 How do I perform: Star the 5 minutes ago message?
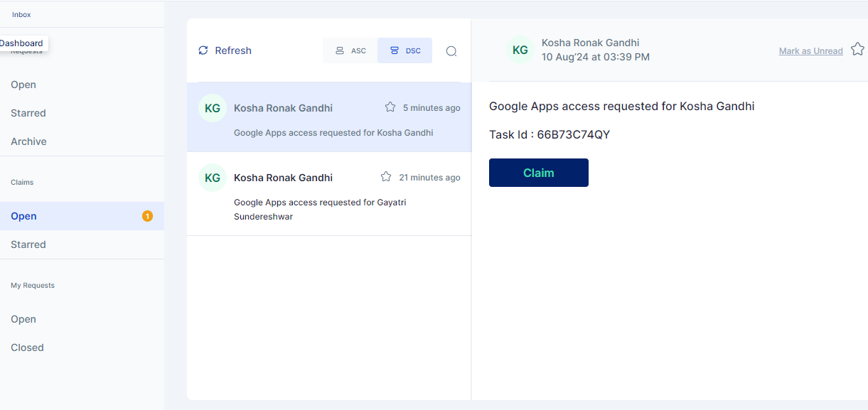390,107
